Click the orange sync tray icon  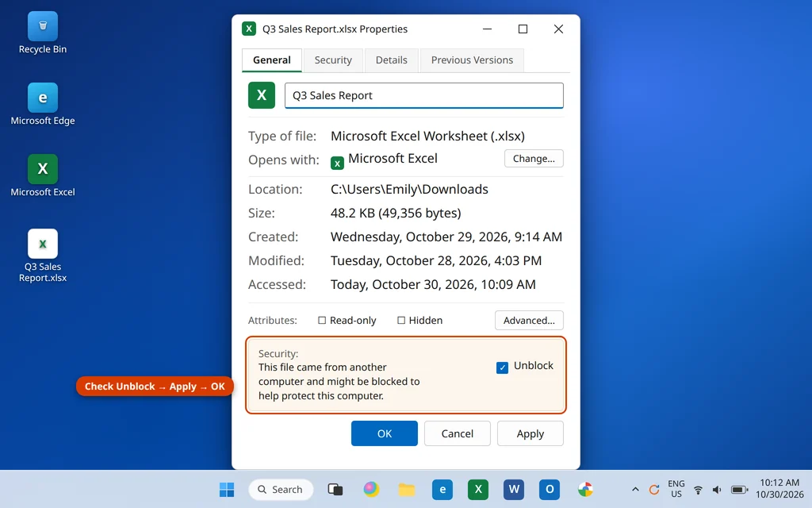pos(654,489)
